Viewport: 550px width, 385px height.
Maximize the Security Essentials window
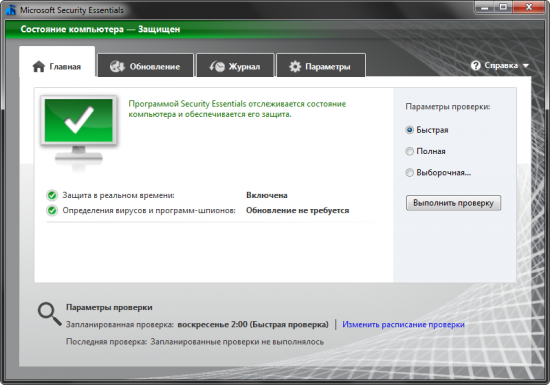[x=504, y=7]
